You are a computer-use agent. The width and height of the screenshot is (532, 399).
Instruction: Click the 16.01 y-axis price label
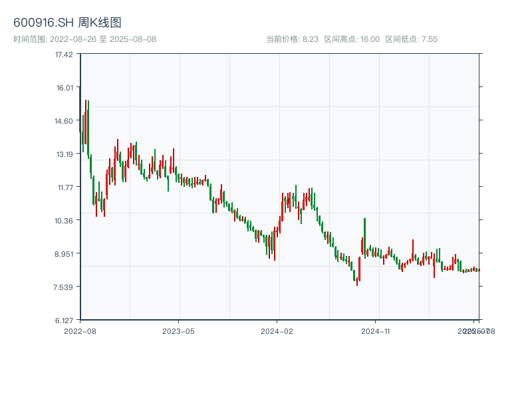pos(64,87)
